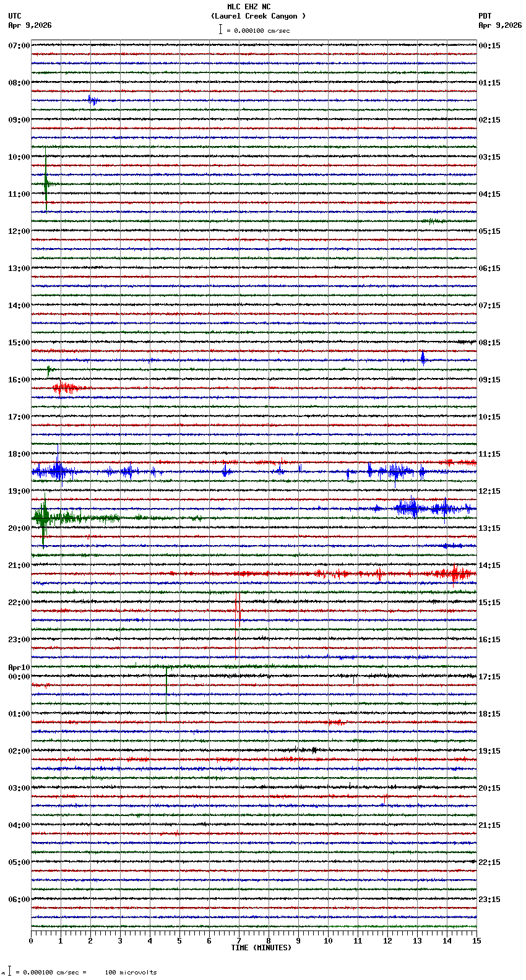Select the 06:15 PDT row label
526x980 pixels.
click(489, 269)
